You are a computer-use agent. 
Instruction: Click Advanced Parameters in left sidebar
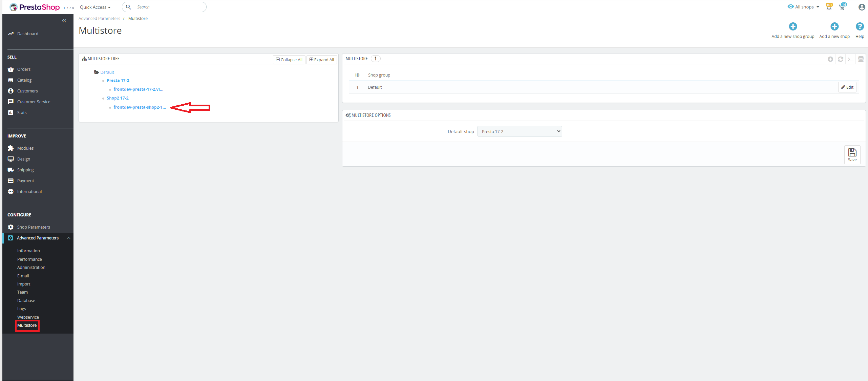[38, 237]
